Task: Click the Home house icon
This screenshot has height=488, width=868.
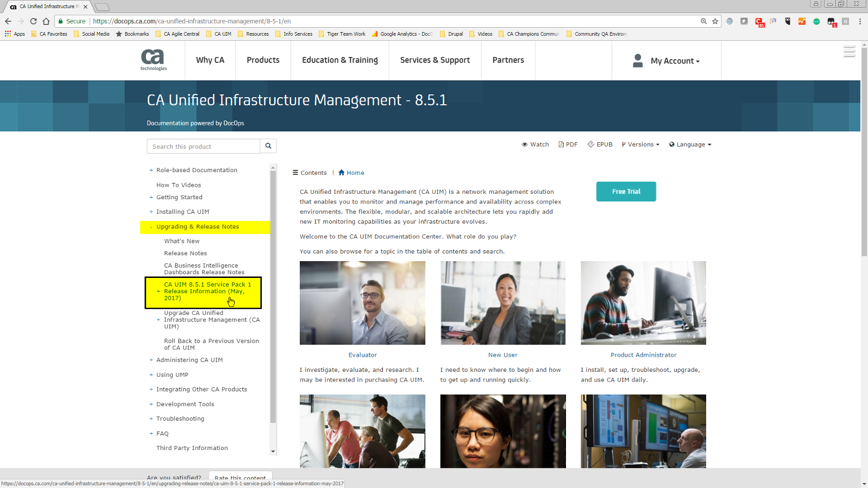Action: click(x=341, y=173)
